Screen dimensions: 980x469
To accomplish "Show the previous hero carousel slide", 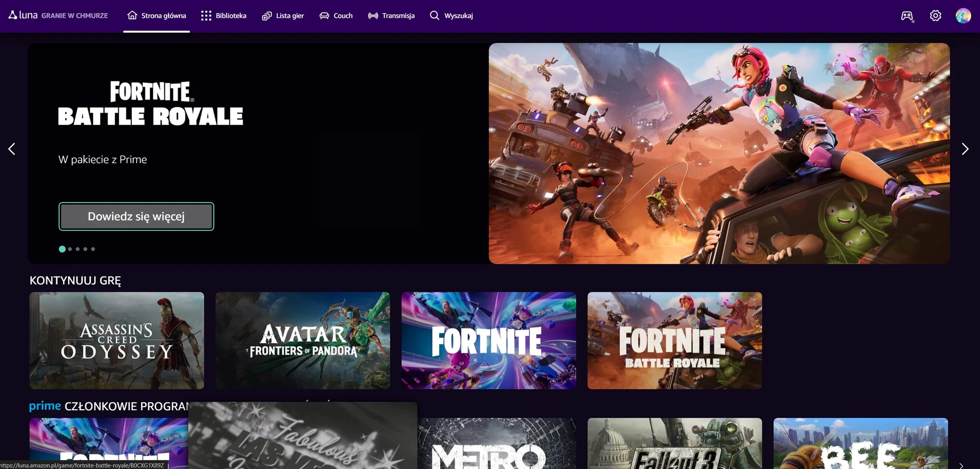I will [12, 149].
